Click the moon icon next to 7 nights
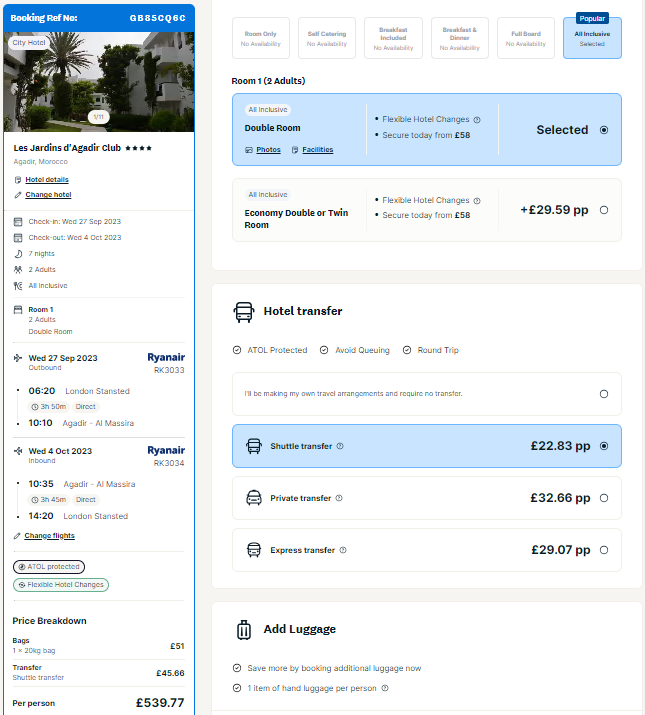 [x=18, y=254]
